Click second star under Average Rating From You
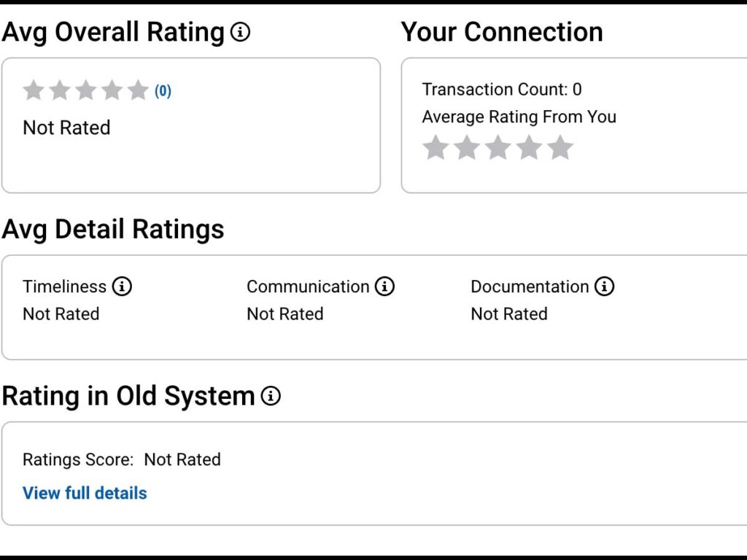Image resolution: width=747 pixels, height=560 pixels. click(467, 147)
